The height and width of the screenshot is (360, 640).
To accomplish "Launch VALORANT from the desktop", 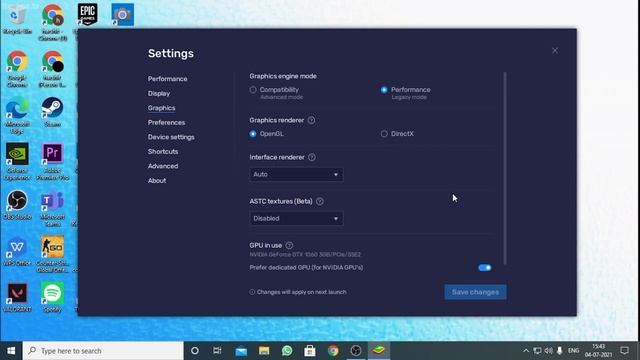I will 17,297.
